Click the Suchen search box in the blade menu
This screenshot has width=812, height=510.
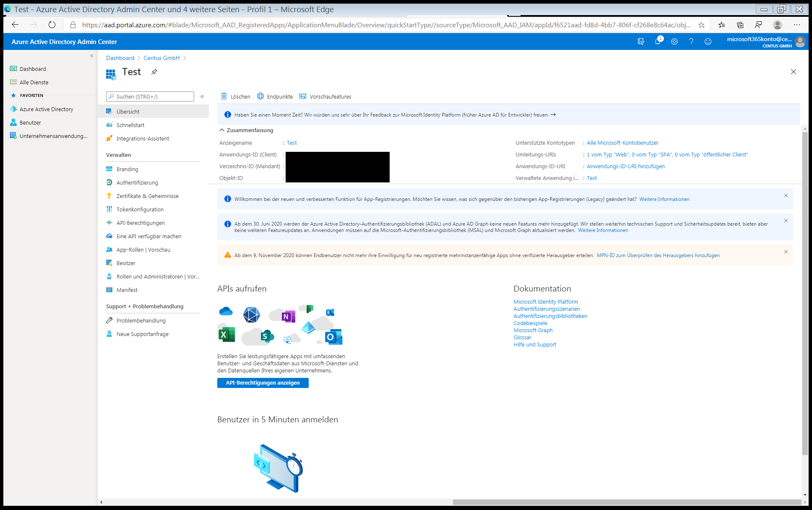point(150,96)
